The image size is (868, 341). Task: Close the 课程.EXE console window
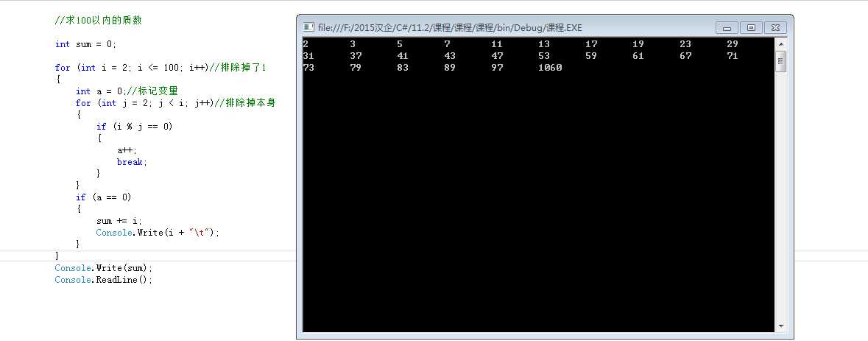(775, 28)
